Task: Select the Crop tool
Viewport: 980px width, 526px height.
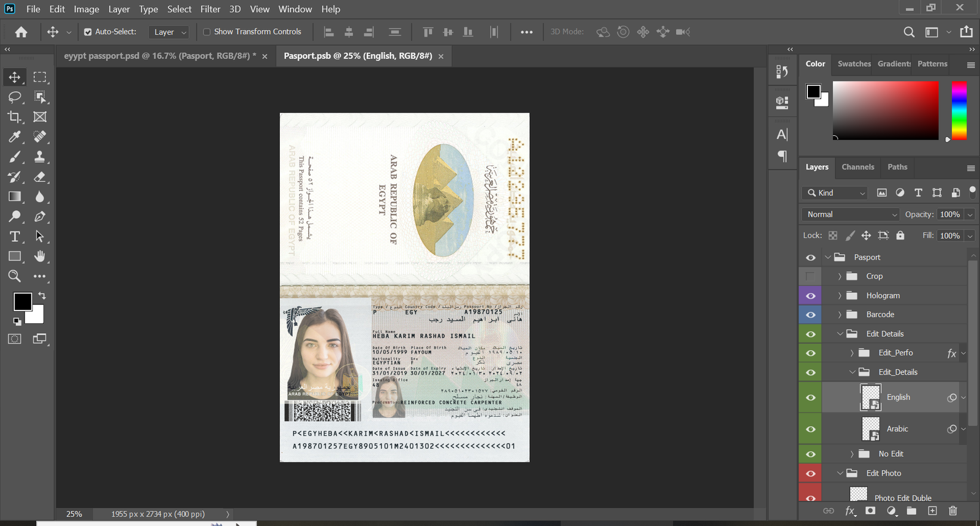Action: tap(15, 117)
